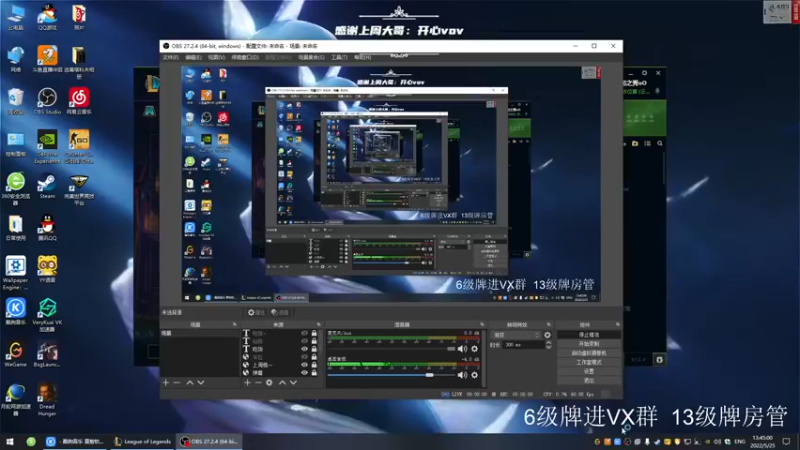Open the OBS Studio desktop shortcut

47,101
